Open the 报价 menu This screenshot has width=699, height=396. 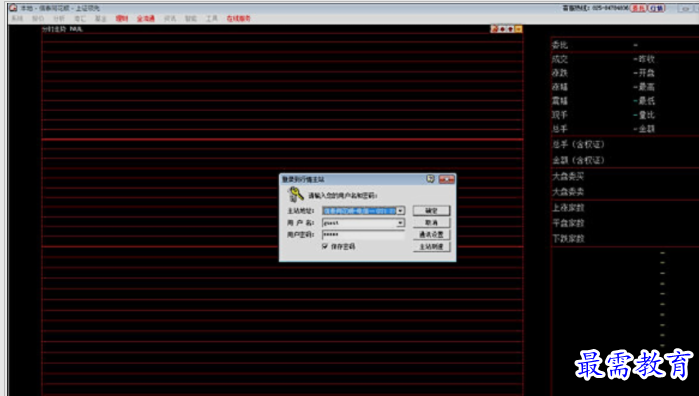coord(38,18)
